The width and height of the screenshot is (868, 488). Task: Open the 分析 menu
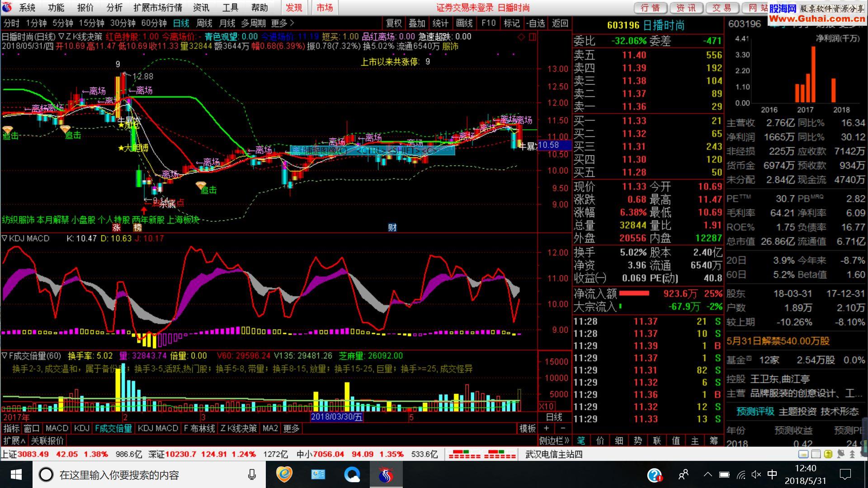tap(114, 8)
